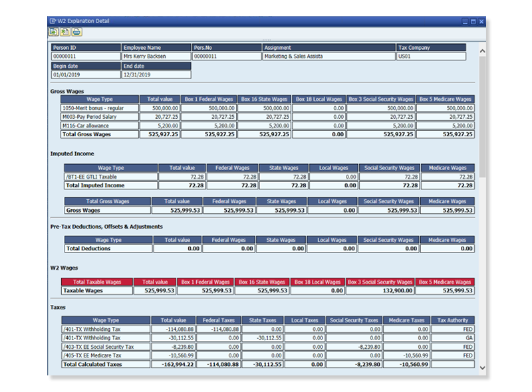Export the report to Excel
Image resolution: width=532 pixels, height=392 pixels.
64,31
